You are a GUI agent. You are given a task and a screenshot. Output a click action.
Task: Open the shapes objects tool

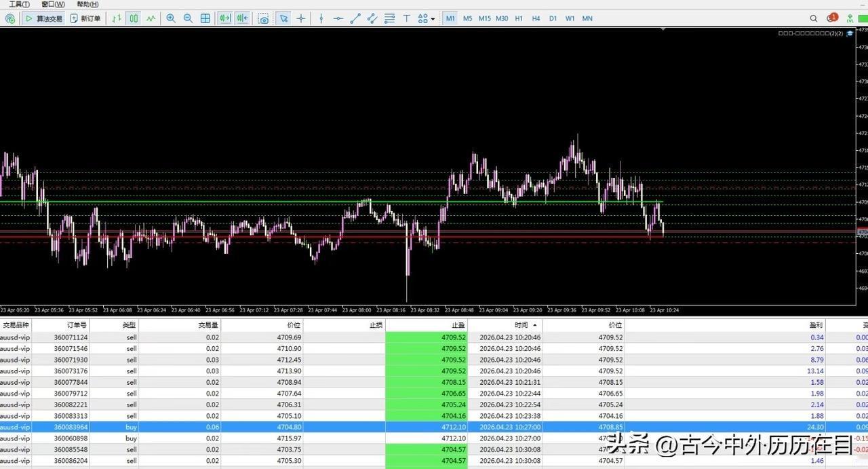tap(423, 18)
